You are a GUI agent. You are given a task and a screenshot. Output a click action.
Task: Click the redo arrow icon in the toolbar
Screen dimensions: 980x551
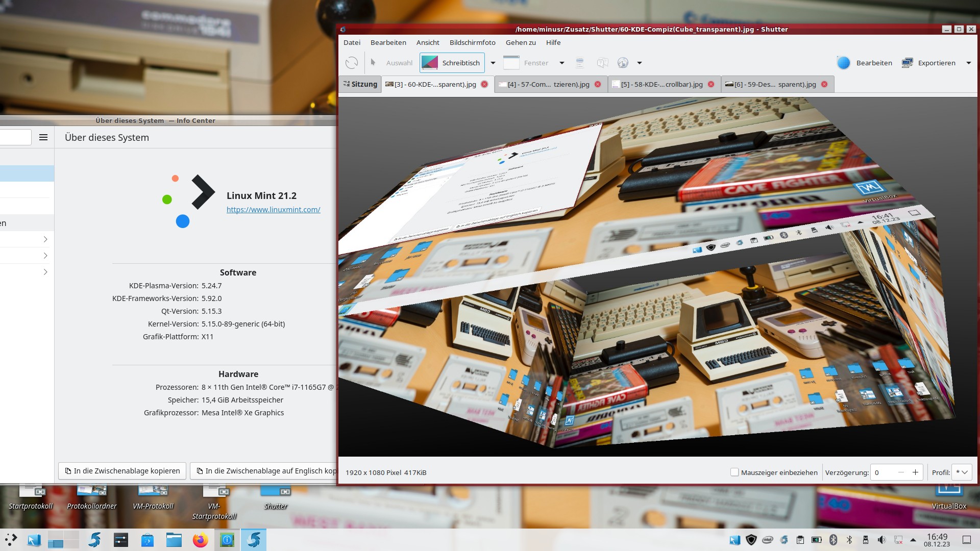pos(351,62)
